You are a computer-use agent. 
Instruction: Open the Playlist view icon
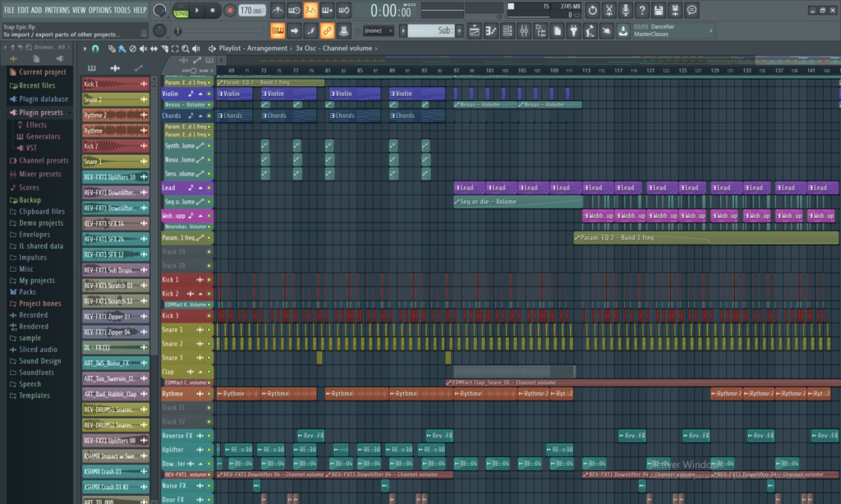point(474,31)
